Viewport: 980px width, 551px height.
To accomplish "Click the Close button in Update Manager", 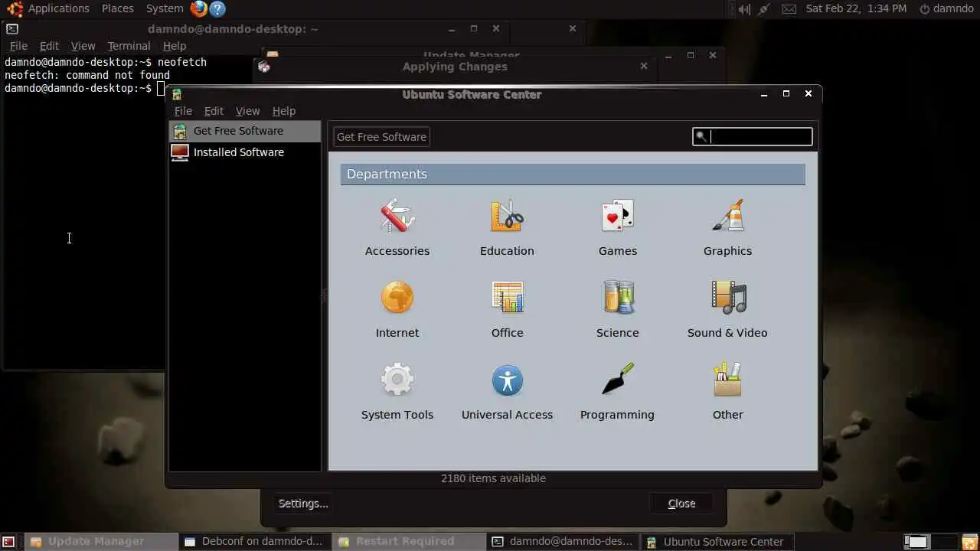I will pos(681,504).
